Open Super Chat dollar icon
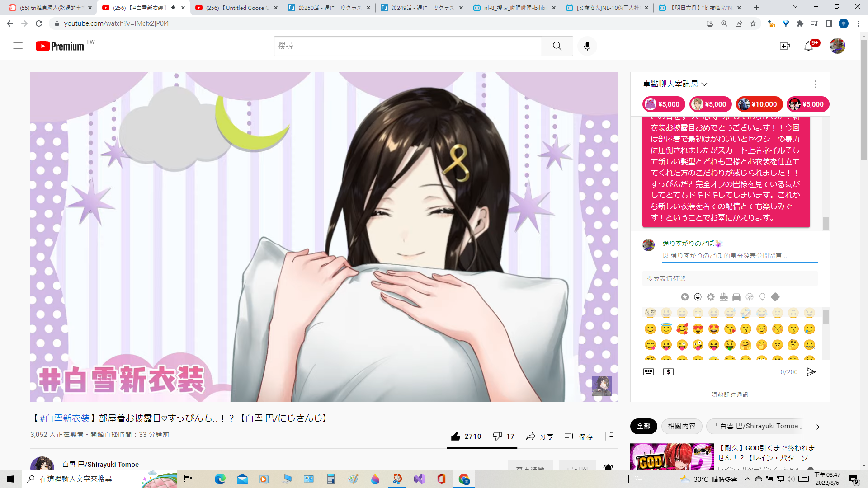The image size is (868, 488). [668, 372]
